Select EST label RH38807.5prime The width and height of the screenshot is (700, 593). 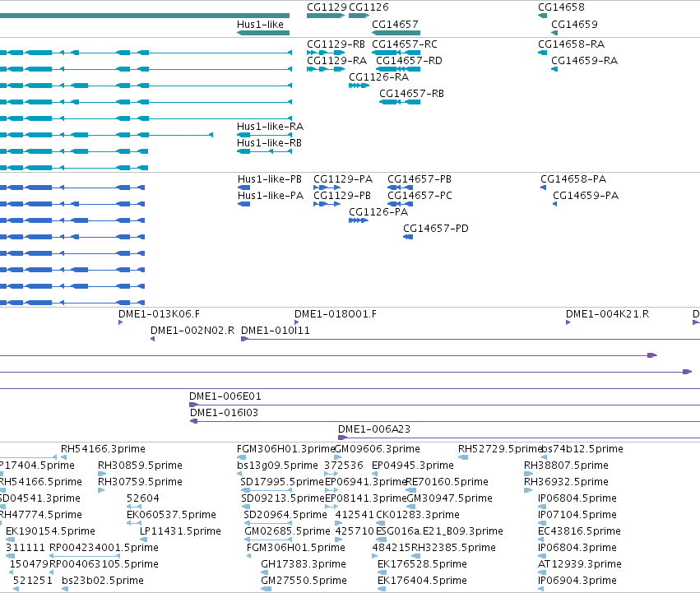pos(566,466)
